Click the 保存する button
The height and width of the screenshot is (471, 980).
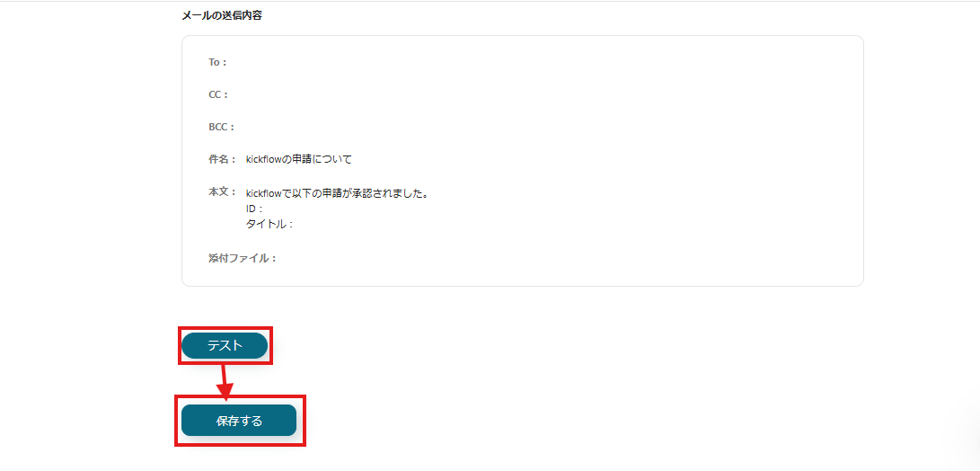click(x=239, y=421)
